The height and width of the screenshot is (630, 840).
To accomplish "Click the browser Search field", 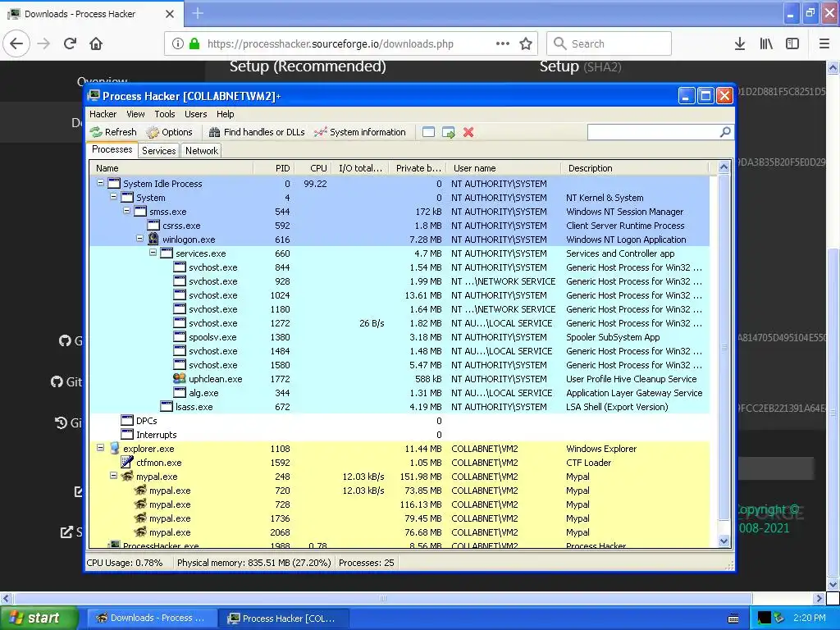I will (609, 43).
